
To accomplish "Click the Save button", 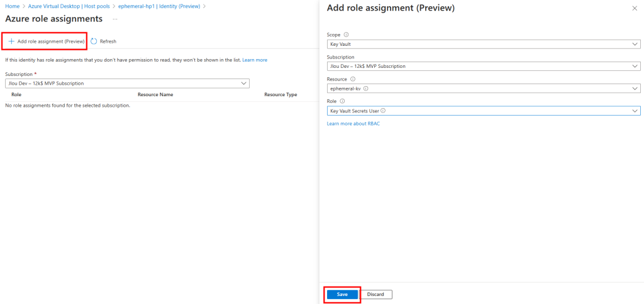I will point(342,294).
